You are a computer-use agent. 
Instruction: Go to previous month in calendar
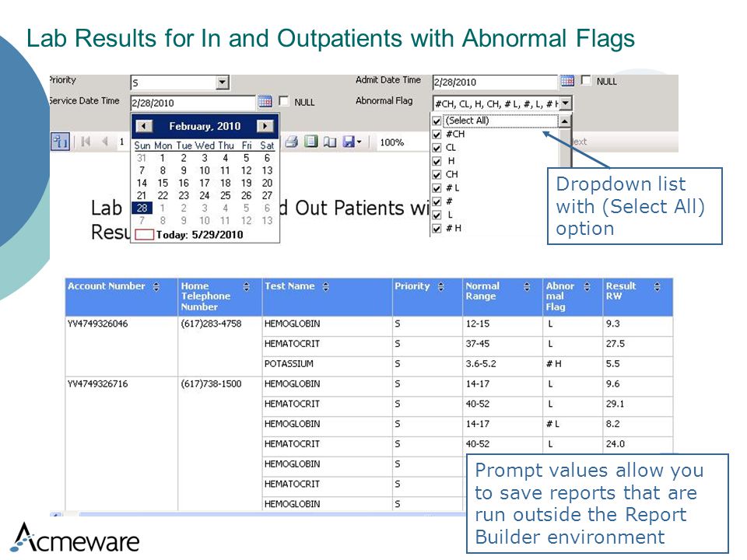[143, 126]
